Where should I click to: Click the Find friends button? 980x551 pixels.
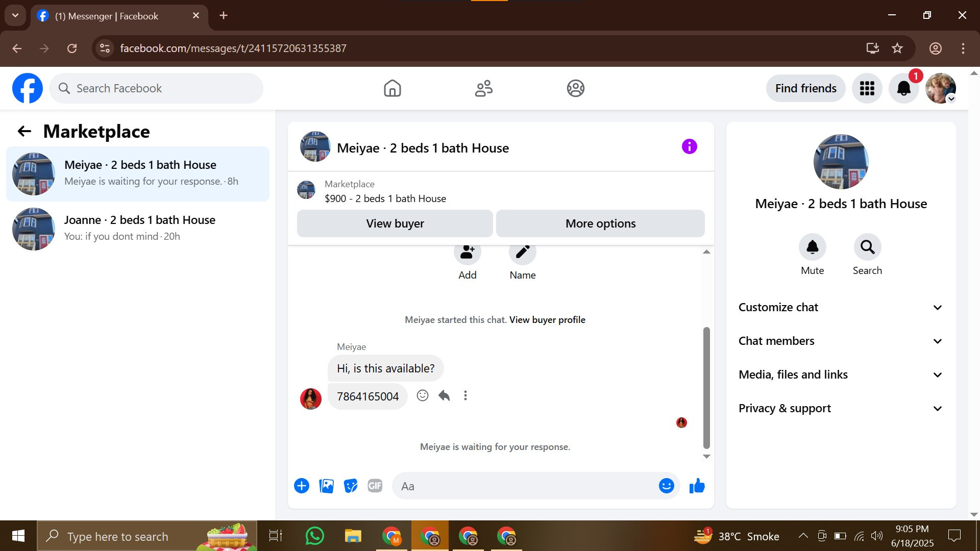tap(805, 88)
